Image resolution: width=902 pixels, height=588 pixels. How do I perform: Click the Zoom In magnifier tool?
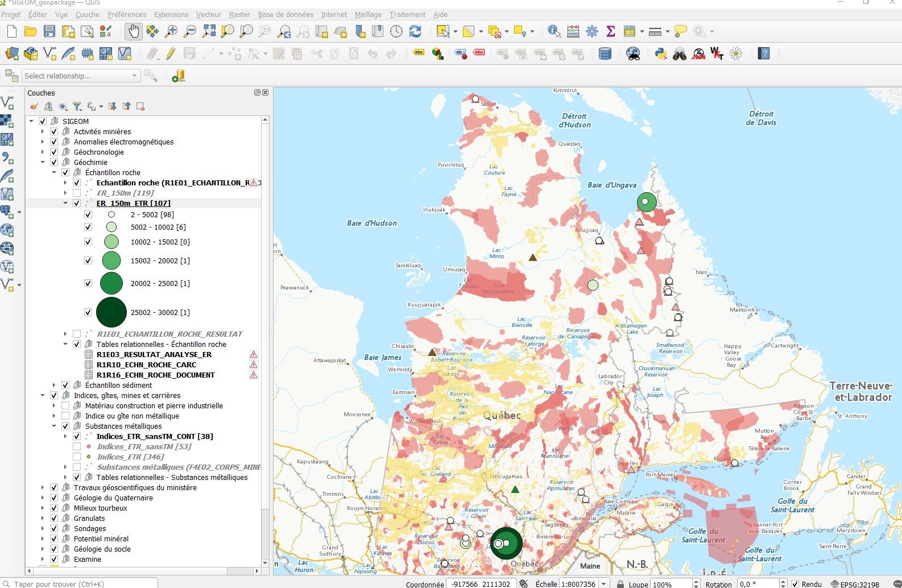(171, 31)
